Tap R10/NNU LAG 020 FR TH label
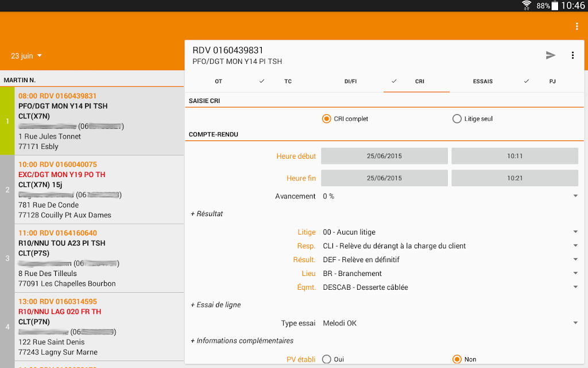Screen dimensions: 588x368 pyautogui.click(x=60, y=312)
